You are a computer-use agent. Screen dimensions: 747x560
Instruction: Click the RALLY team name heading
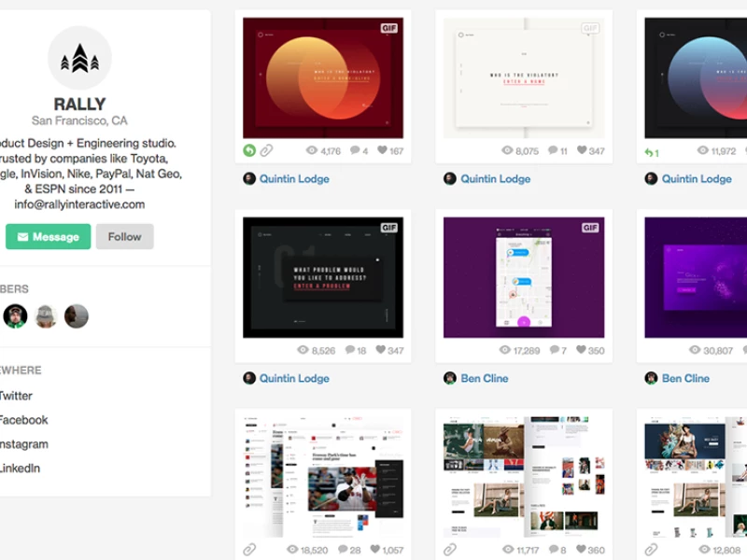pyautogui.click(x=79, y=105)
